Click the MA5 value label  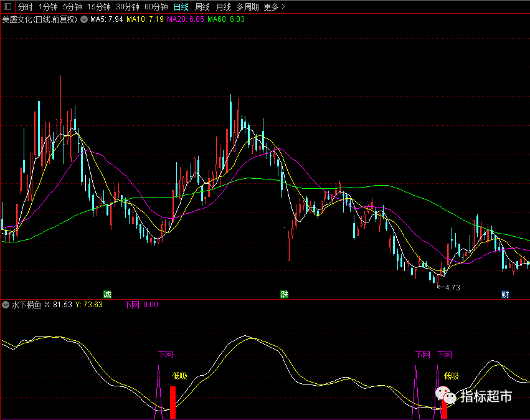[x=106, y=19]
